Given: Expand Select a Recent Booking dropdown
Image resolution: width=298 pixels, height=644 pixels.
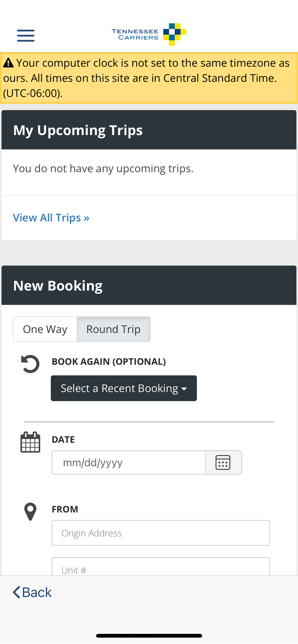Looking at the screenshot, I should 124,388.
